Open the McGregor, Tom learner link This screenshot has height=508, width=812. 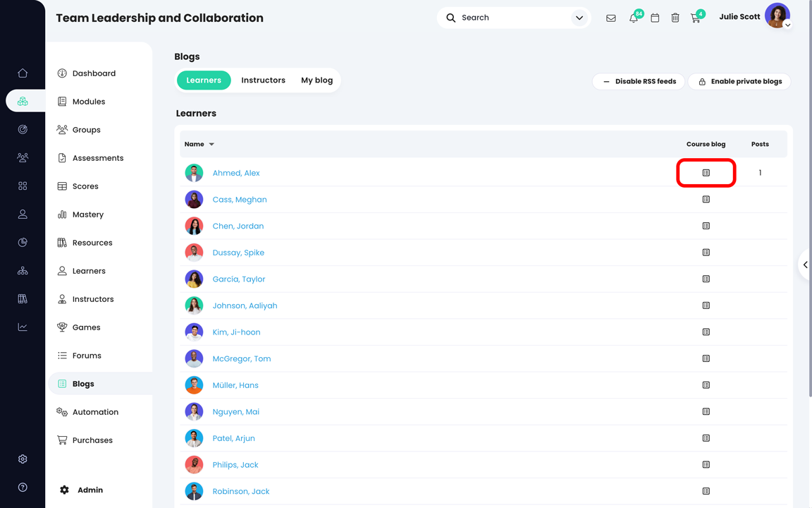(241, 358)
